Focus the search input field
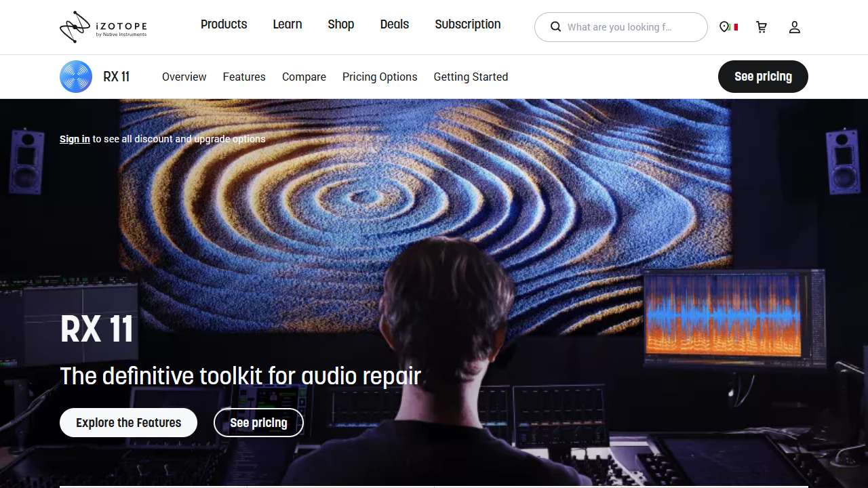This screenshot has width=868, height=488. 621,27
